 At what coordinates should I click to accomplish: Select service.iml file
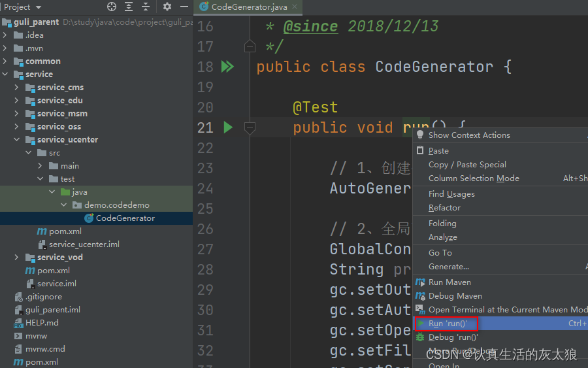pyautogui.click(x=51, y=283)
